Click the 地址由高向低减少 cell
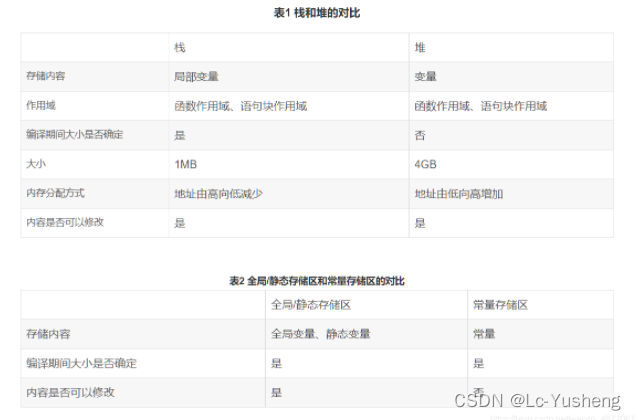636x420 pixels. coord(219,193)
